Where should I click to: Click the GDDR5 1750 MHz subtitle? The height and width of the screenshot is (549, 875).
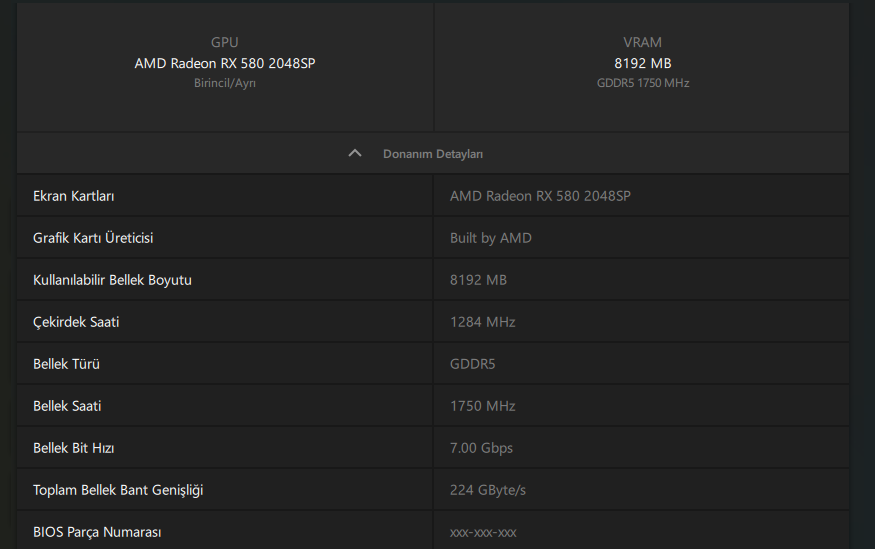pyautogui.click(x=642, y=83)
